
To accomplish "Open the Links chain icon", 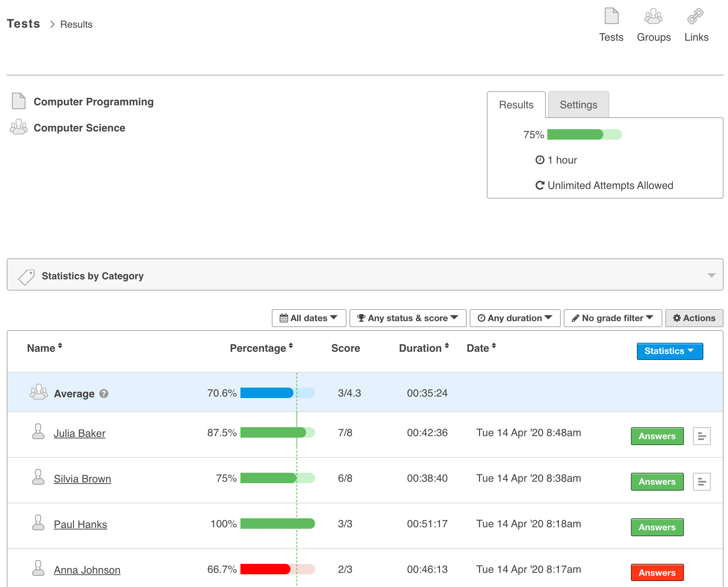I will click(x=696, y=17).
